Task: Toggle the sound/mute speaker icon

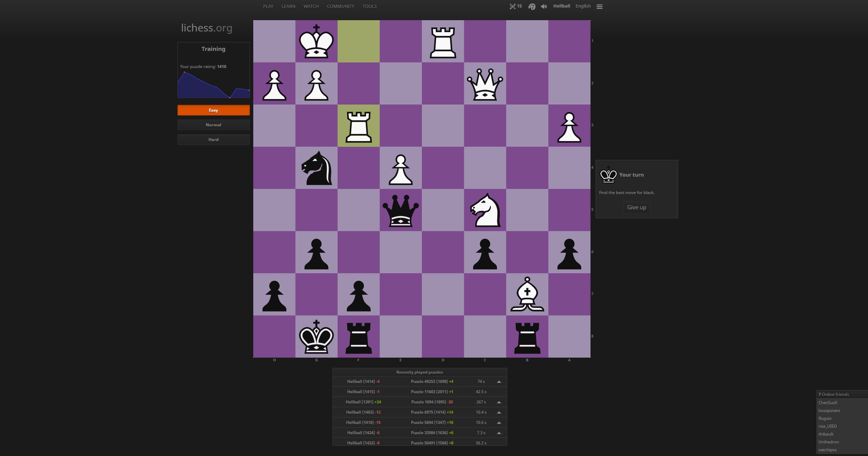Action: coord(543,6)
